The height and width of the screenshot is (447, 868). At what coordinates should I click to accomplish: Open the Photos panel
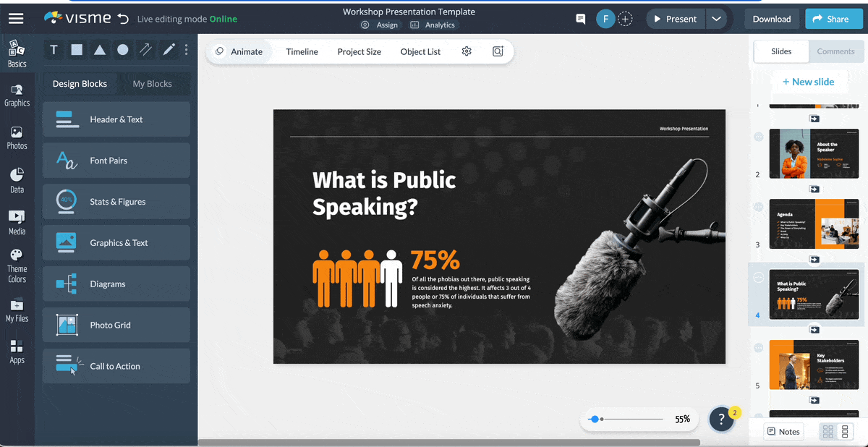[17, 137]
